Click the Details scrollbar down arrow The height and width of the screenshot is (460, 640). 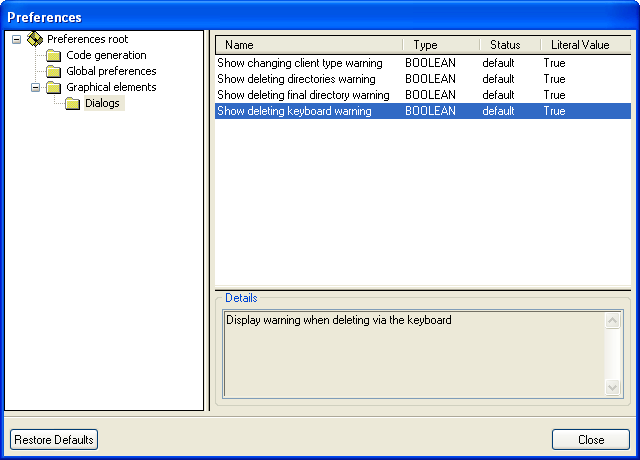click(x=613, y=387)
